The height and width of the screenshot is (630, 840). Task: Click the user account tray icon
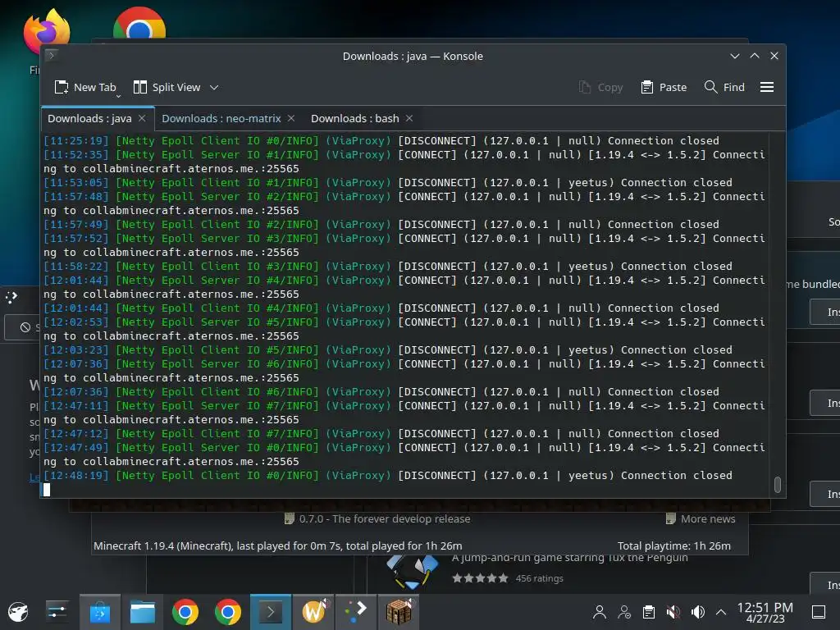click(600, 612)
